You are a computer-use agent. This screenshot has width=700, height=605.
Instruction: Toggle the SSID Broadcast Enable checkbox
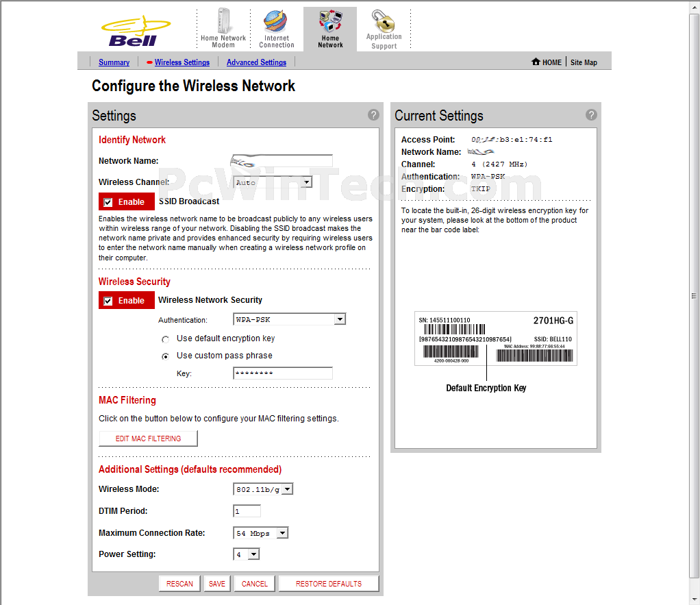coord(108,202)
